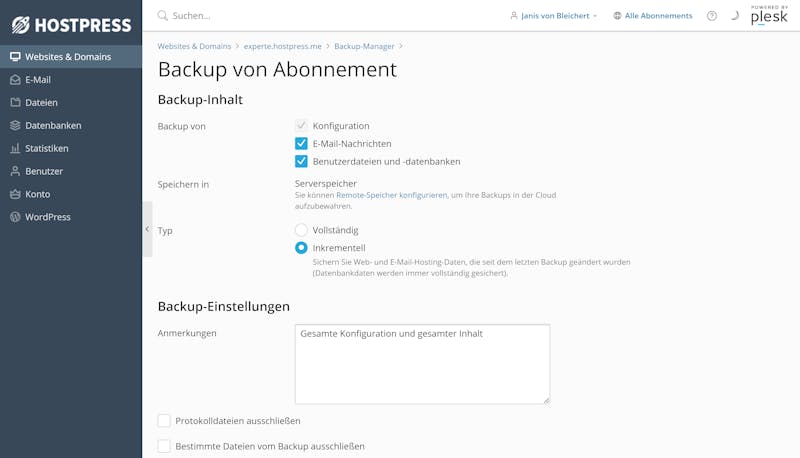Open Alle Abonnements link
800x458 pixels.
pyautogui.click(x=658, y=16)
